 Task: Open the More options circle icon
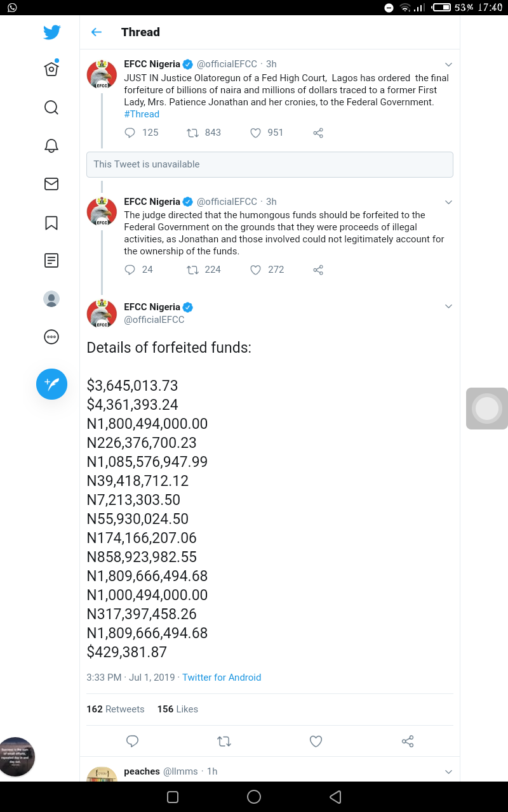click(x=51, y=337)
